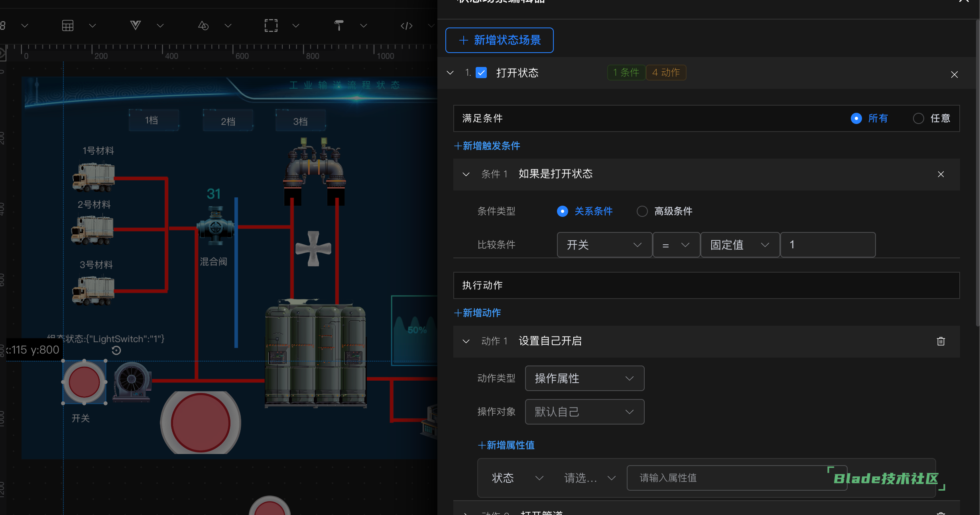Uncheck the 打开状态 scene checkbox
The image size is (980, 515).
(x=481, y=73)
